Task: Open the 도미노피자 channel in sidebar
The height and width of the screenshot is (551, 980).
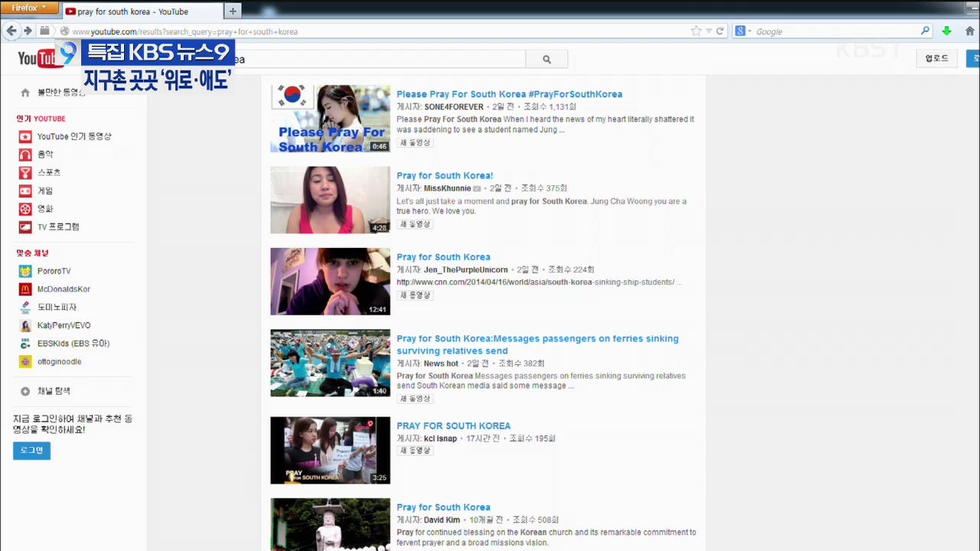Action: pos(57,308)
